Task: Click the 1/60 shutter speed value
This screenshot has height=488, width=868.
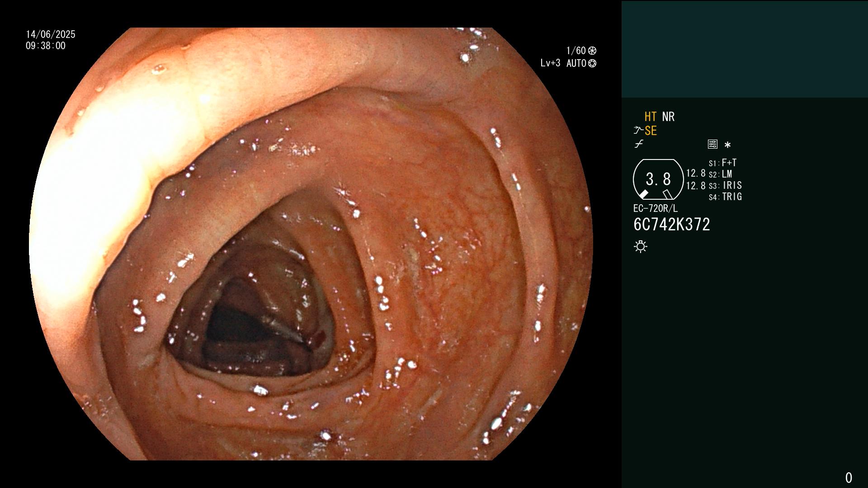Action: pos(576,51)
